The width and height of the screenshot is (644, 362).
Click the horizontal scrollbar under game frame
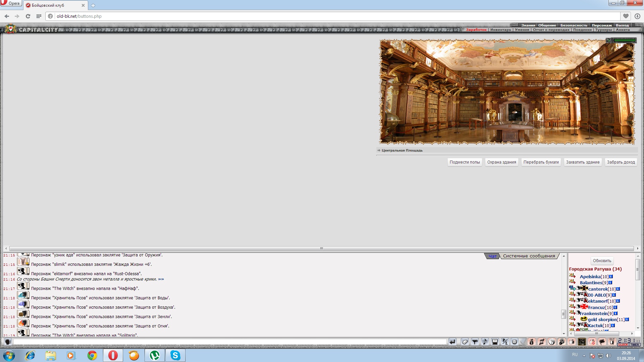321,248
